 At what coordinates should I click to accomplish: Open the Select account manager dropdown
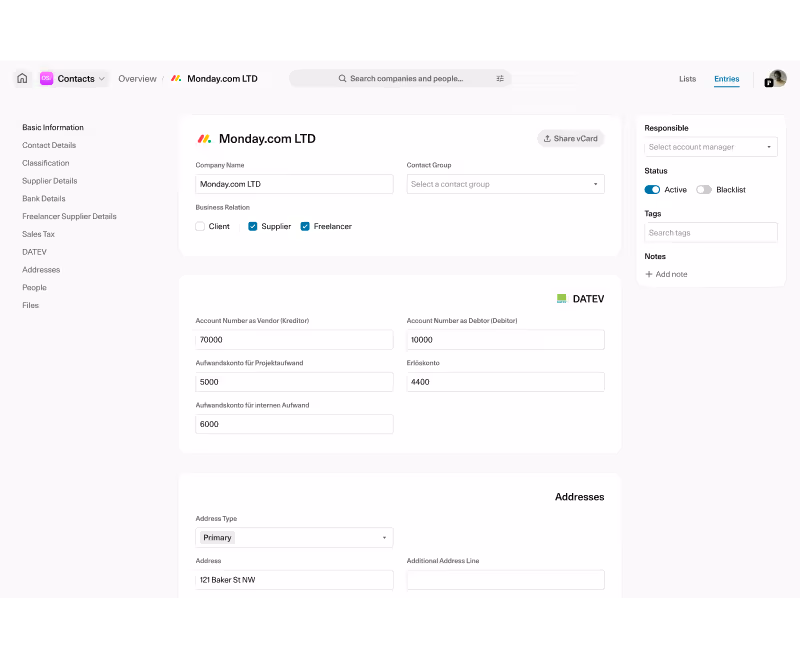(710, 146)
